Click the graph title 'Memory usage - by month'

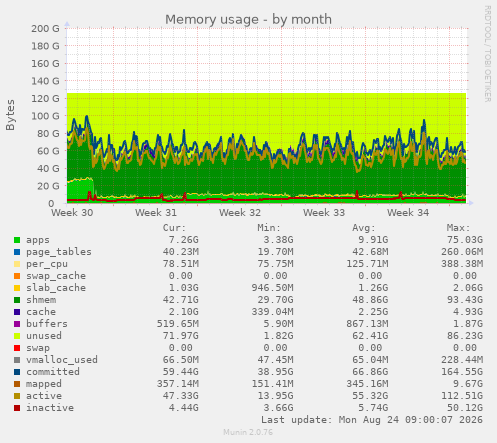tap(248, 19)
